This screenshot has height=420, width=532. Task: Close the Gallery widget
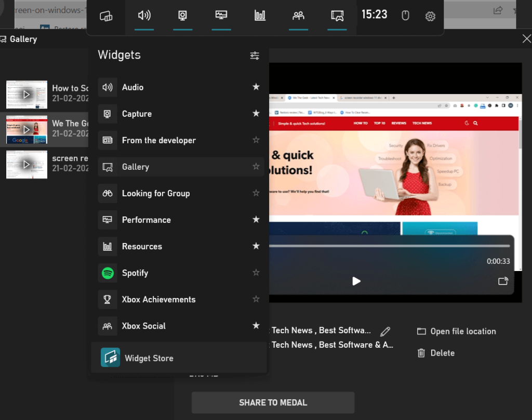pyautogui.click(x=526, y=38)
